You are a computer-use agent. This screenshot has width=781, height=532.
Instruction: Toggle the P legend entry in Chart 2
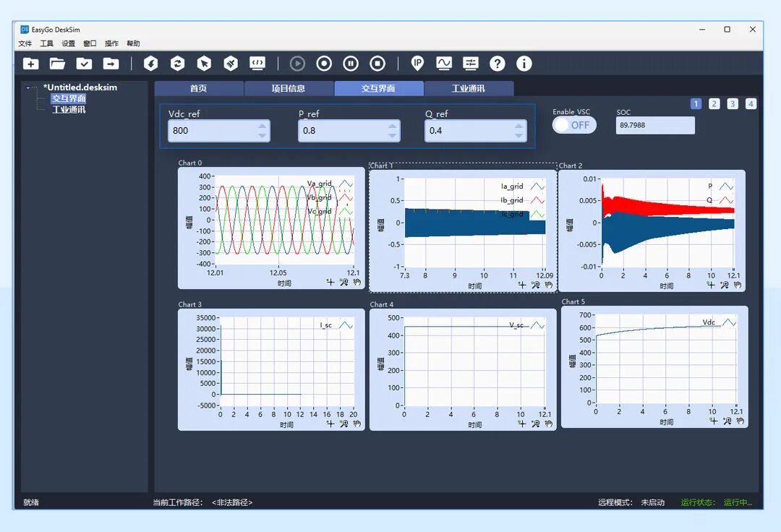[726, 186]
